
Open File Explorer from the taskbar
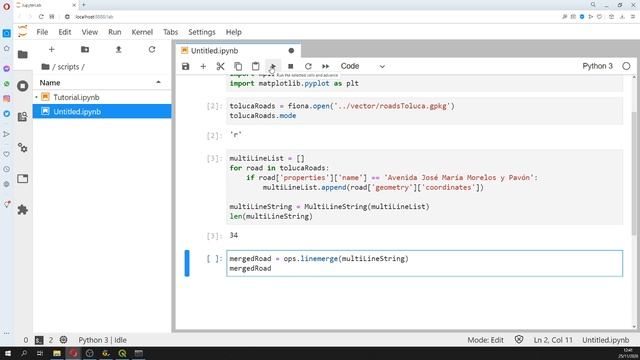point(57,353)
